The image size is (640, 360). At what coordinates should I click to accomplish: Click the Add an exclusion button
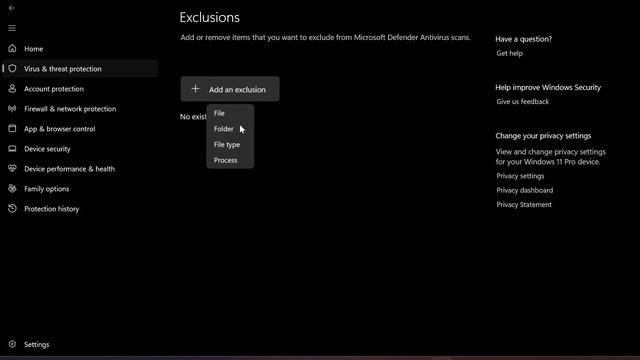(x=230, y=89)
